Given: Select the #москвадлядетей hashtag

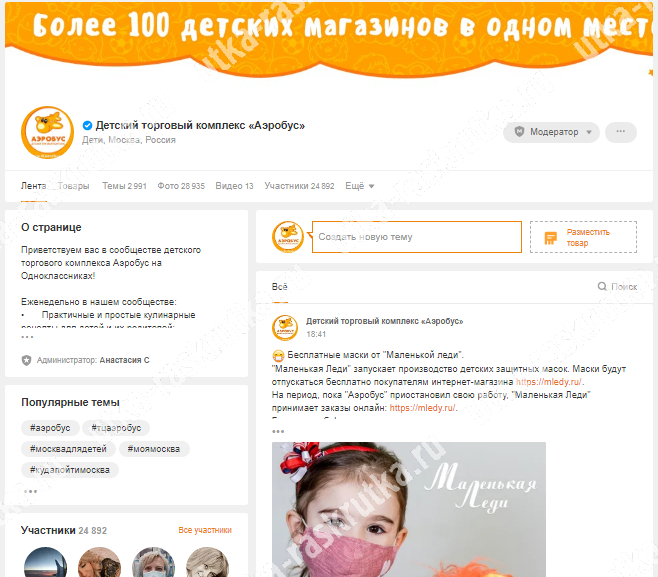Looking at the screenshot, I should point(68,449).
